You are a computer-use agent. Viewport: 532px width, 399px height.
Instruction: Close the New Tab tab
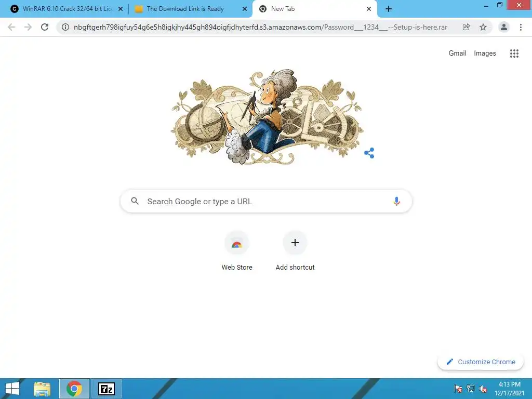point(369,9)
